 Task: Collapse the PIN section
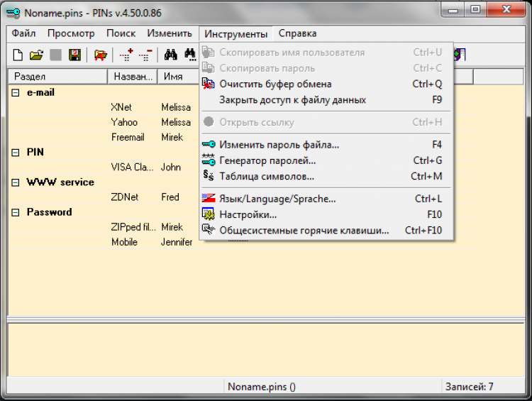[x=16, y=152]
